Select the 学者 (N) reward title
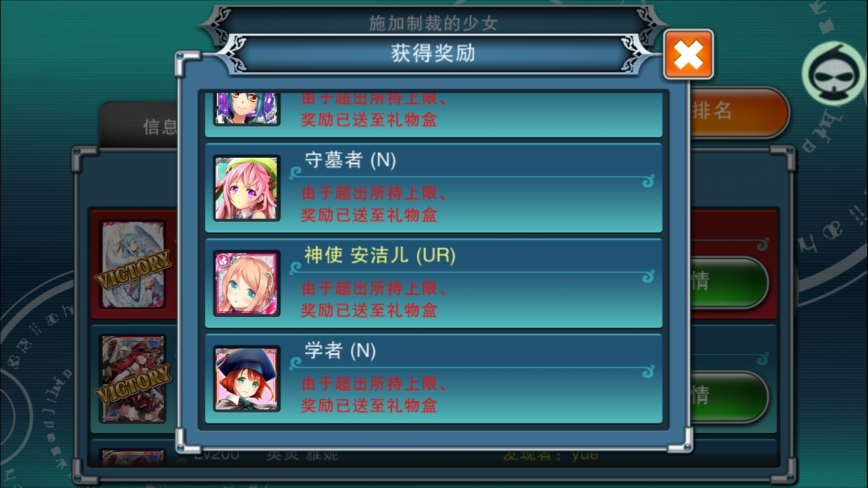Screen dimensions: 868x488 pos(340,351)
